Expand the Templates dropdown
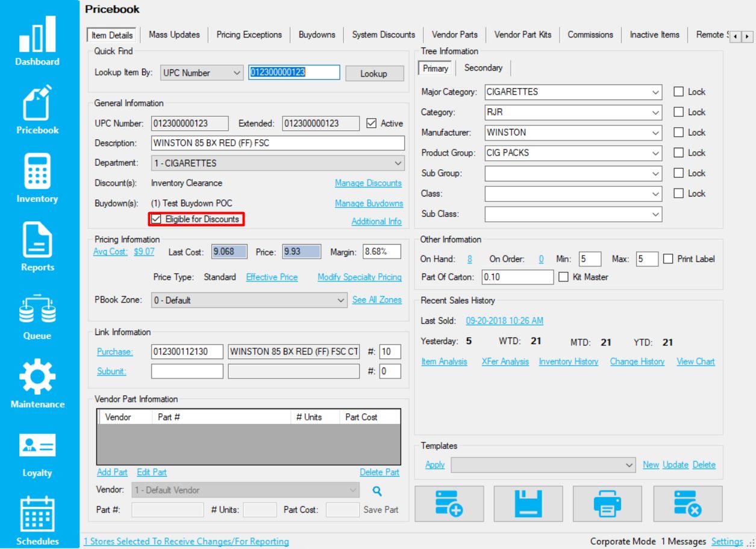The height and width of the screenshot is (549, 756). point(543,465)
